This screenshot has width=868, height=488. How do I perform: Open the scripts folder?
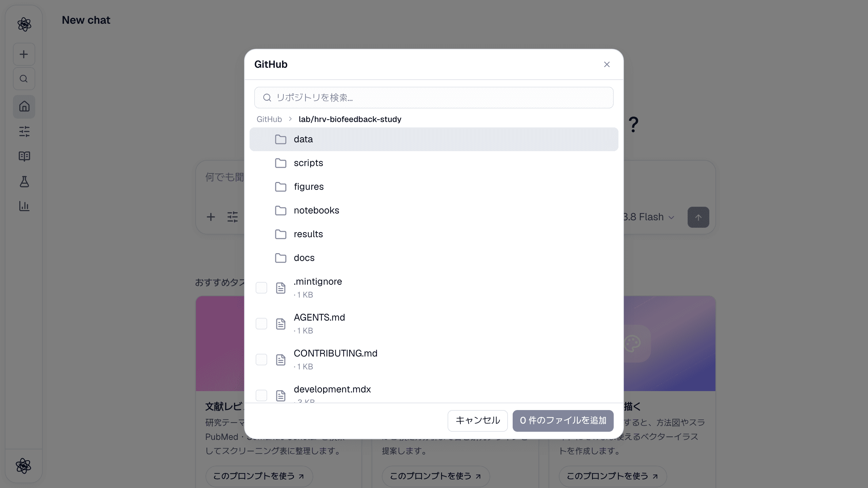(434, 163)
